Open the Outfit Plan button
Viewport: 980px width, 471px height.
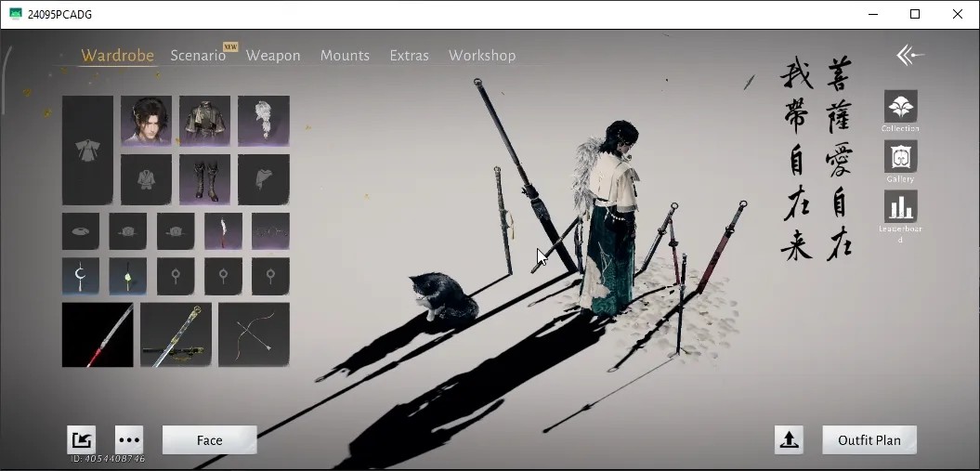tap(869, 440)
